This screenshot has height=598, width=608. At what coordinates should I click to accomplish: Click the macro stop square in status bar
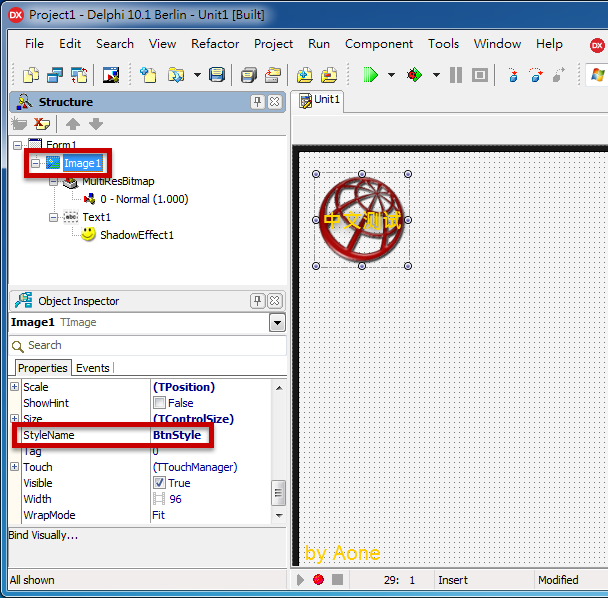coord(337,579)
